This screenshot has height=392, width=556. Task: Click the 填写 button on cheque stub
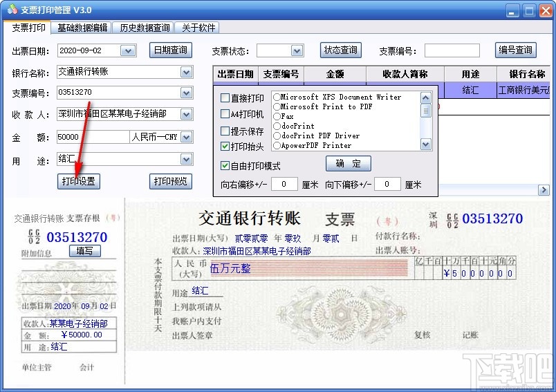click(x=85, y=251)
